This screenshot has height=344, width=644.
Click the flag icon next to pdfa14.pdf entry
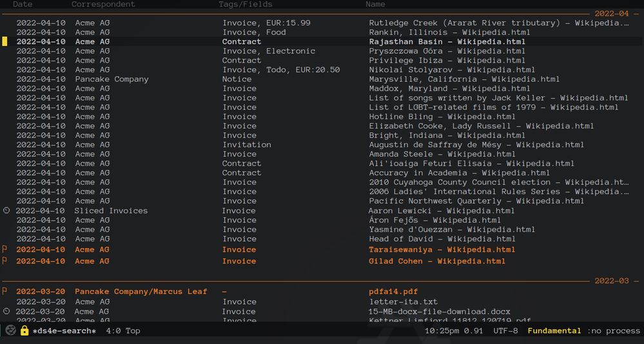[5, 292]
